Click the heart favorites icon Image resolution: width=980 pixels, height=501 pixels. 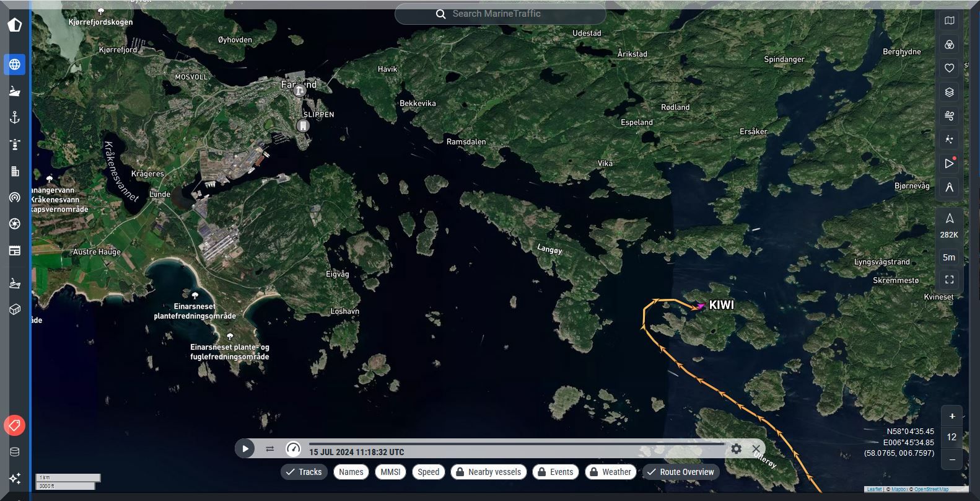tap(949, 68)
